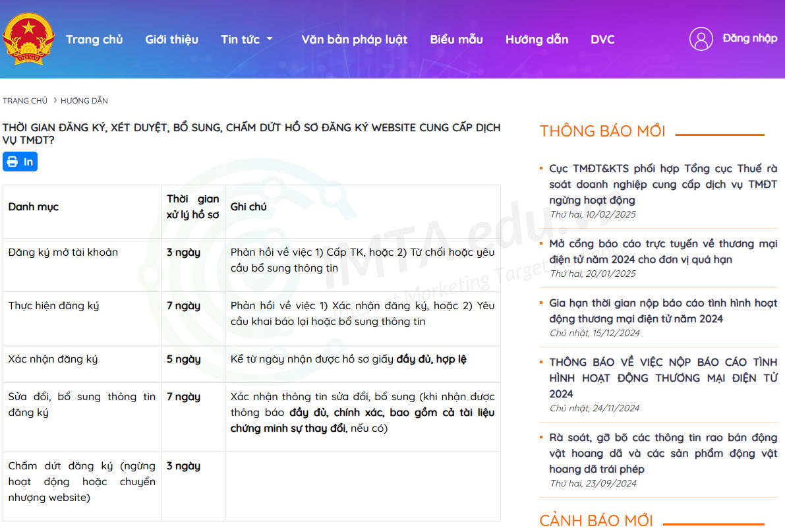Click the Đăng nhập login link
Viewport: 785px width, 532px height.
click(749, 39)
